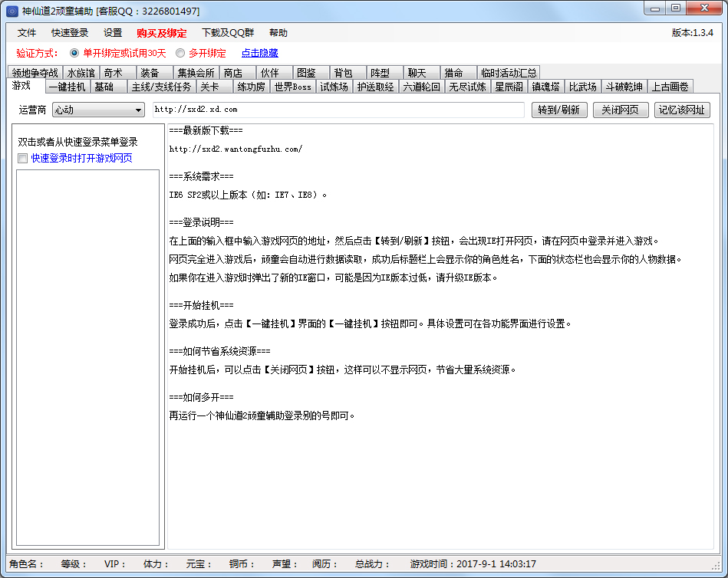Click the game URL address field
The height and width of the screenshot is (578, 728).
(x=338, y=110)
